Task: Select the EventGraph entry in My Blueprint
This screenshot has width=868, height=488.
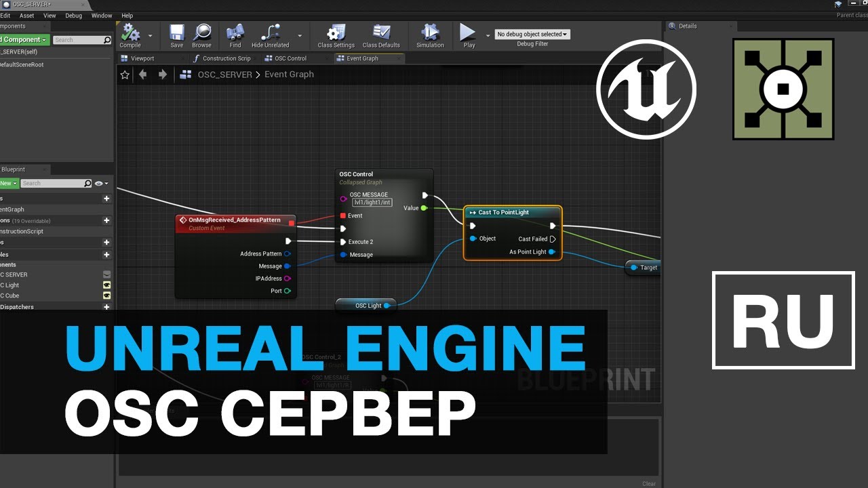Action: [x=12, y=209]
